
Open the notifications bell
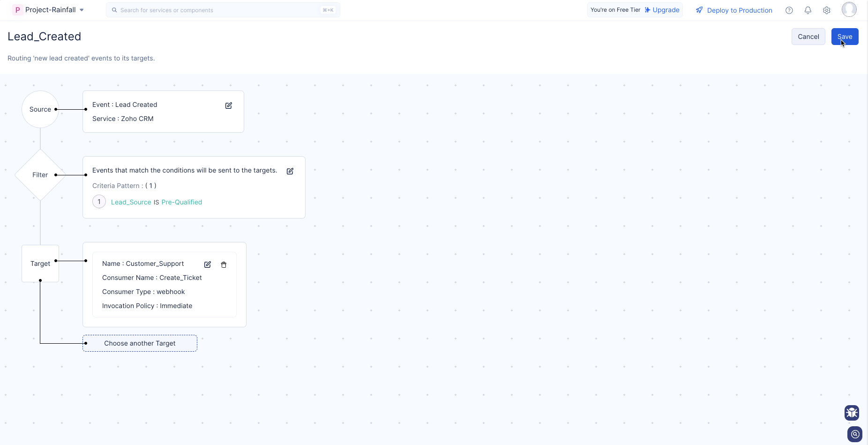808,10
